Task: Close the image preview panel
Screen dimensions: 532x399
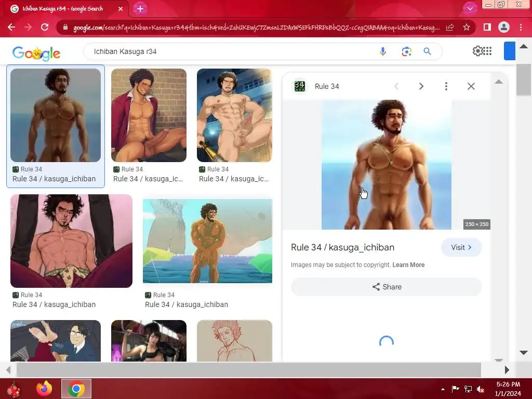Action: (471, 86)
